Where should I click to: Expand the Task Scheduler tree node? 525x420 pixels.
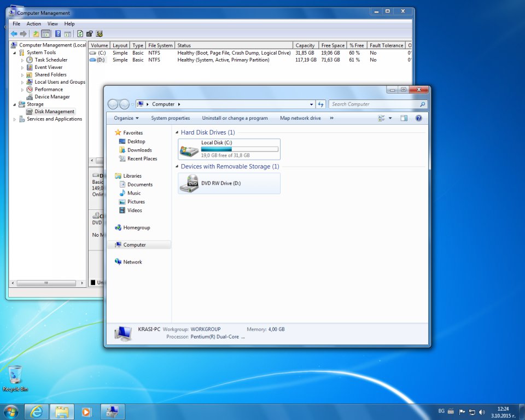point(22,60)
